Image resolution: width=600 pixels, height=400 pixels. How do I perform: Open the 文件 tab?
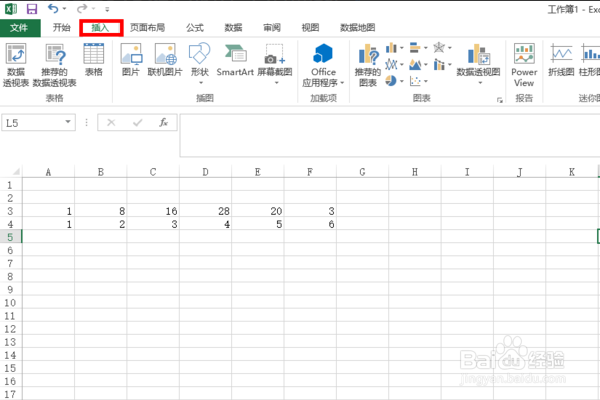coord(20,28)
